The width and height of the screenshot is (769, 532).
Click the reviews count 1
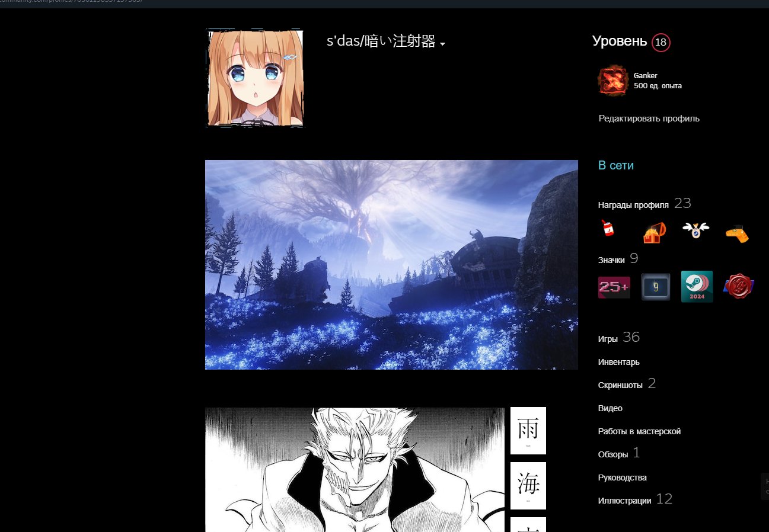pos(637,453)
